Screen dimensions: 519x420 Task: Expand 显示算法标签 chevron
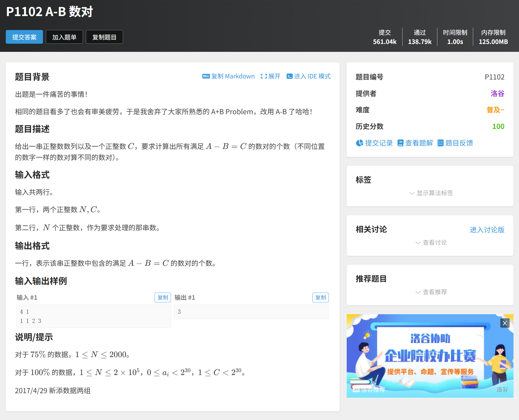412,193
